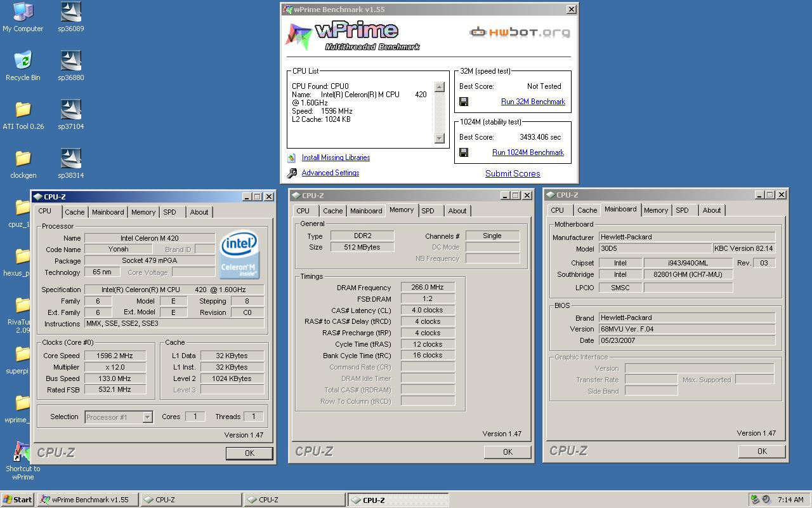Click the taskbar clock 7:14 AM
This screenshot has height=508, width=812.
tap(790, 500)
